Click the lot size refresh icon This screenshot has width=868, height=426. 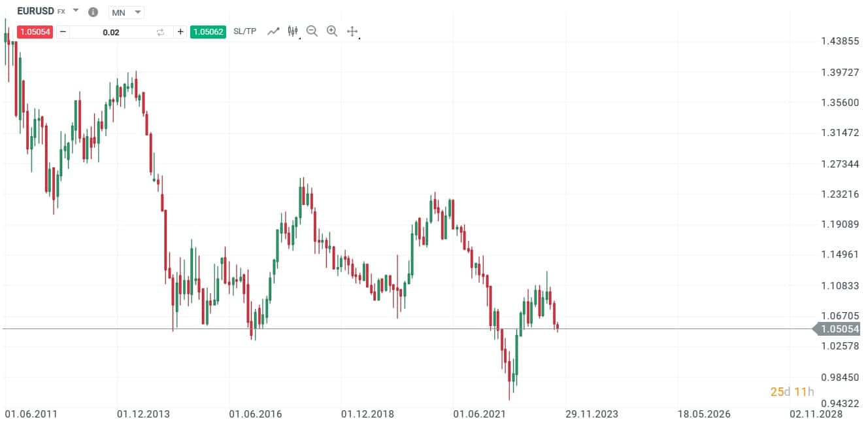[160, 31]
